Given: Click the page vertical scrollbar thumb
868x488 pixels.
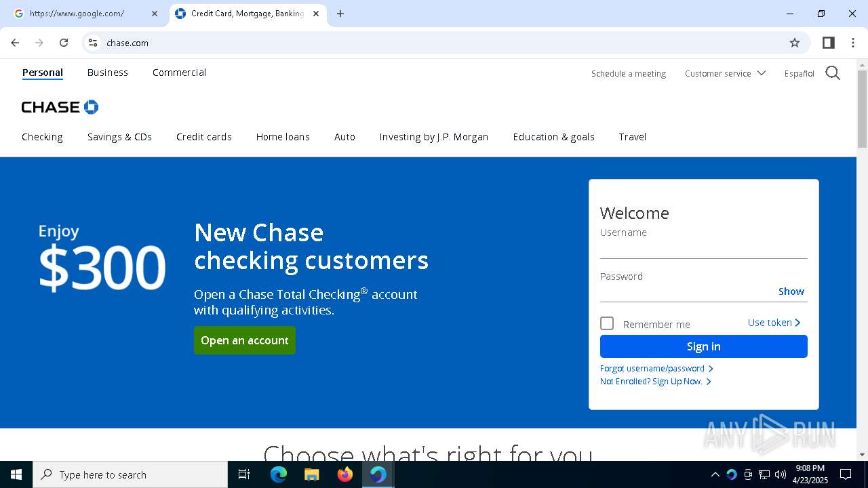Looking at the screenshot, I should (x=862, y=108).
